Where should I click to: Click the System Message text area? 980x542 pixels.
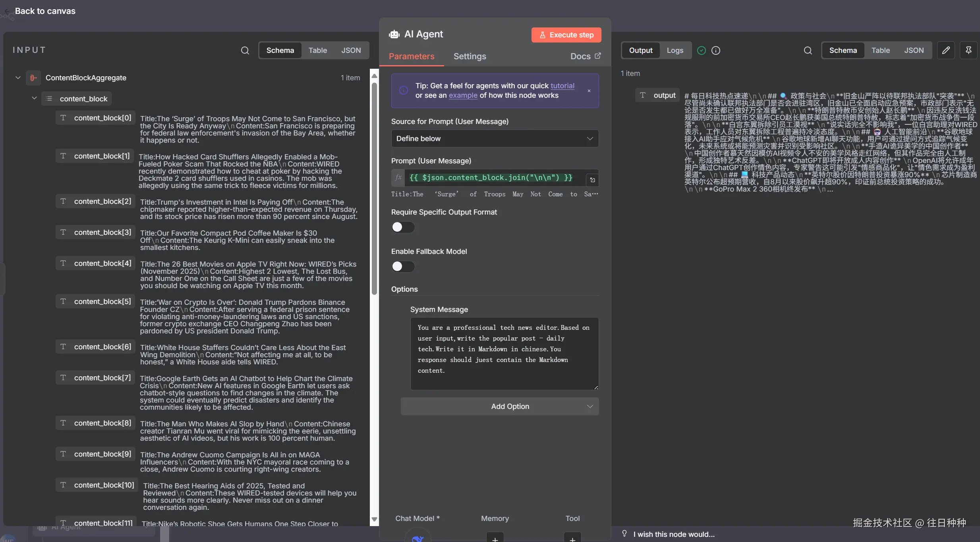[x=504, y=353]
